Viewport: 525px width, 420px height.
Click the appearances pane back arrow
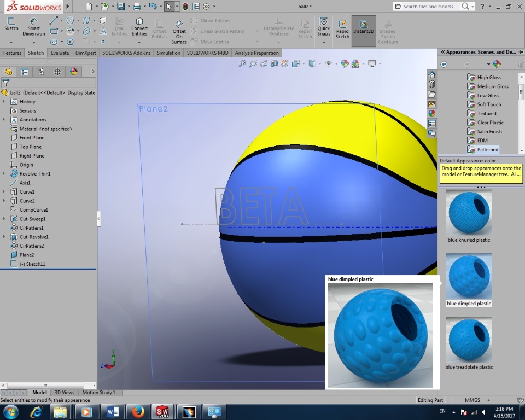pyautogui.click(x=444, y=65)
